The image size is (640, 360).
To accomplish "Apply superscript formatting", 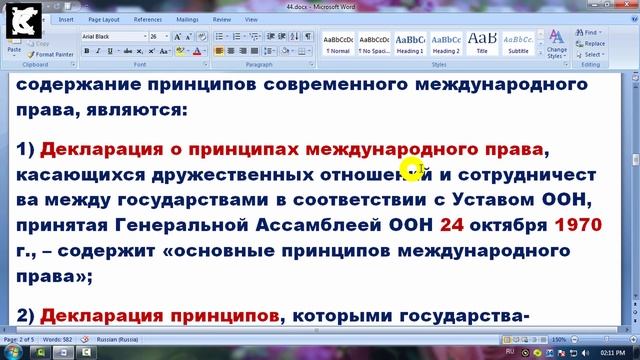I will click(151, 51).
